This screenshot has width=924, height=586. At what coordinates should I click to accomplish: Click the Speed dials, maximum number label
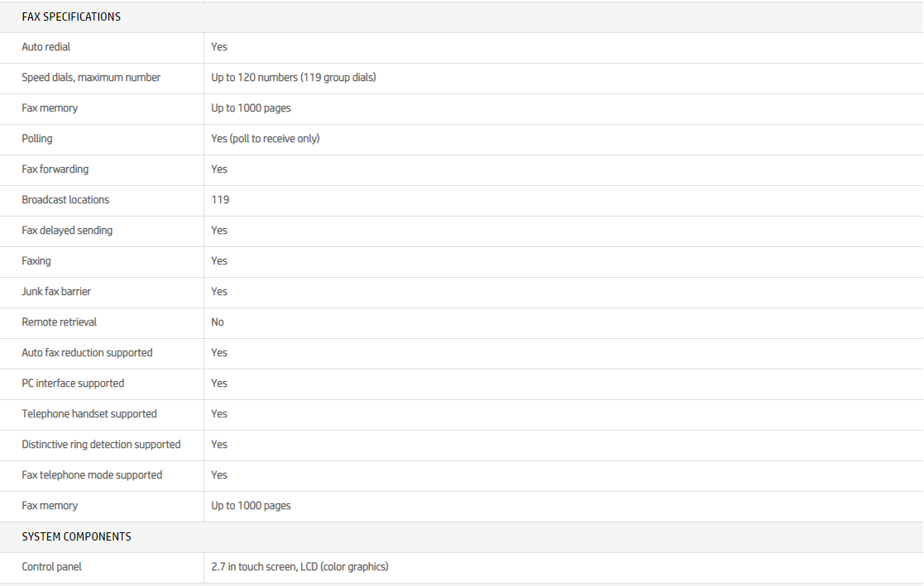(x=91, y=78)
